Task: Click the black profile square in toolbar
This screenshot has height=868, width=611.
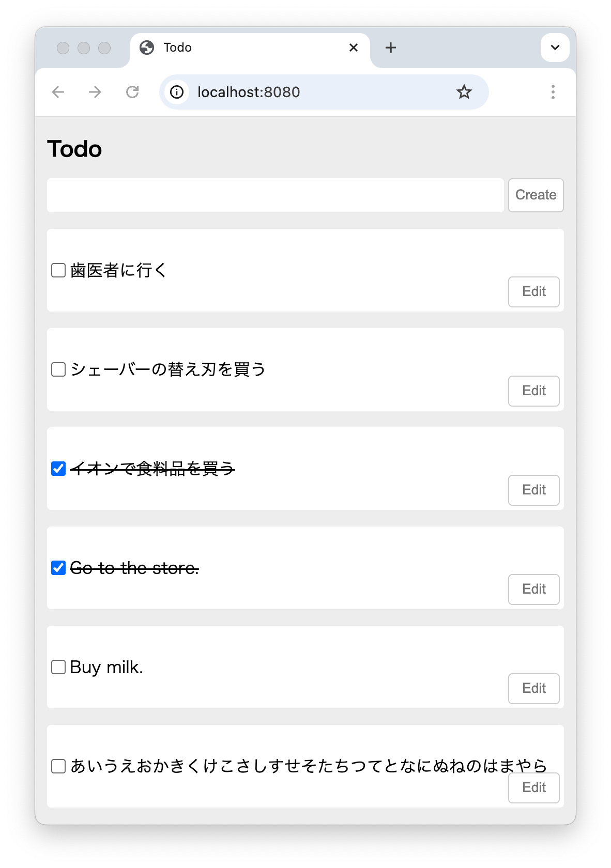Action: 516,91
